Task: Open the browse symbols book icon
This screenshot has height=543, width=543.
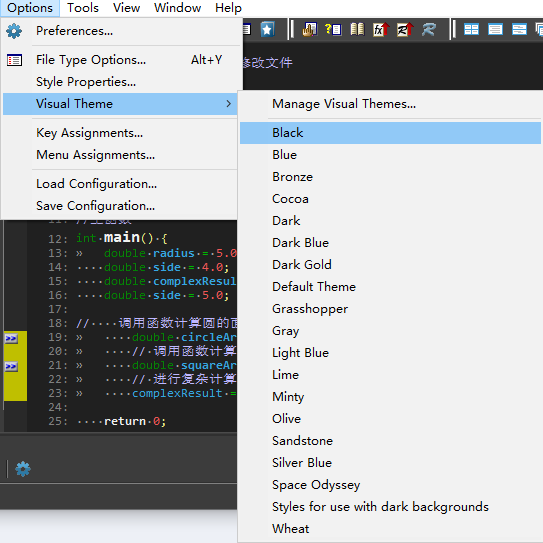Action: tap(357, 30)
